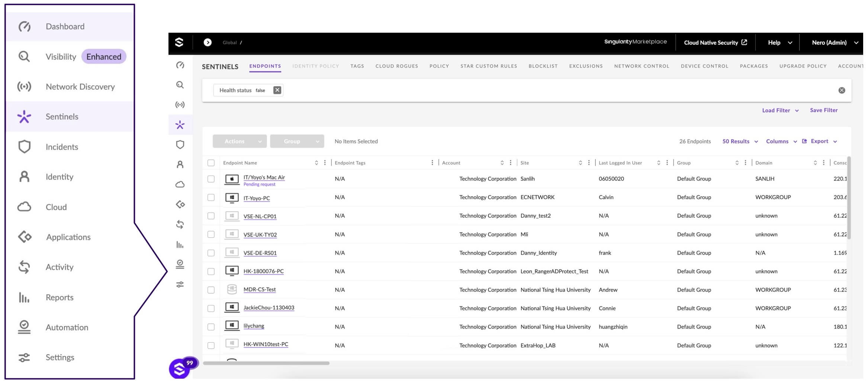Open Incidents in the expanded sidebar
Image resolution: width=868 pixels, height=385 pixels.
coord(70,147)
